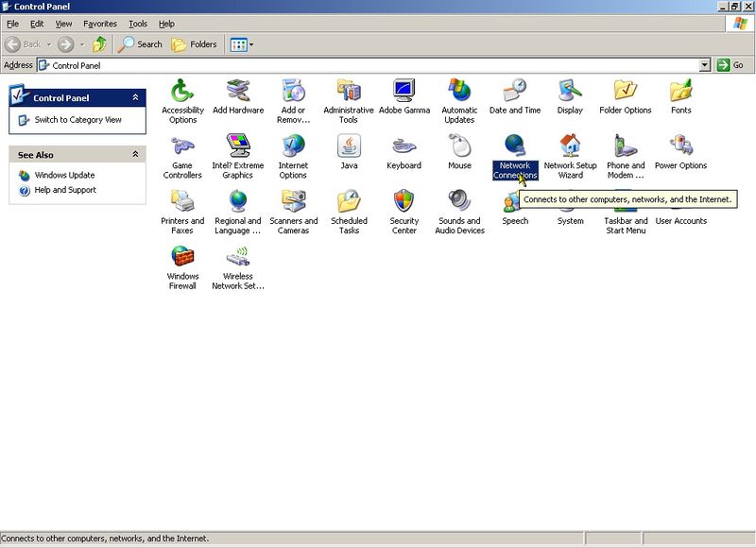This screenshot has width=756, height=548.
Task: Select the Mouse icon
Action: coord(459,146)
